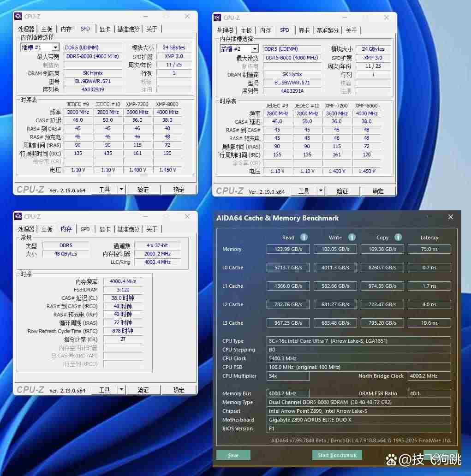Click XMP-8000 voltage 1.450 V in slot #1
The image size is (471, 476).
click(167, 170)
